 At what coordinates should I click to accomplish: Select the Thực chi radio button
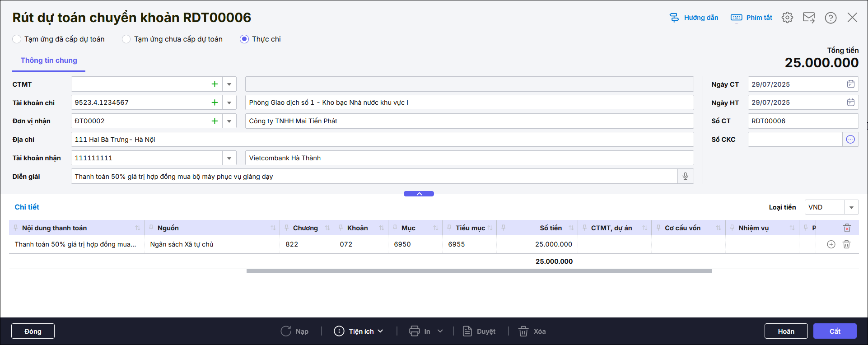pyautogui.click(x=244, y=39)
